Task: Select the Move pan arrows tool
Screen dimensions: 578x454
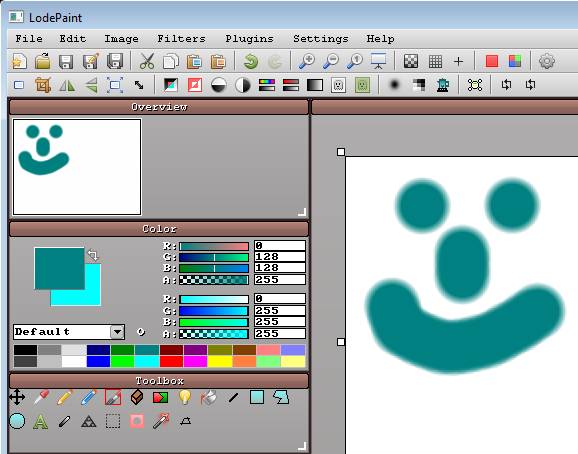Action: click(x=17, y=397)
